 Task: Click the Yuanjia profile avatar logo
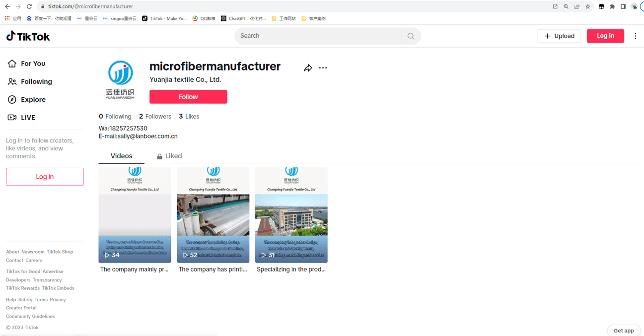pos(120,79)
